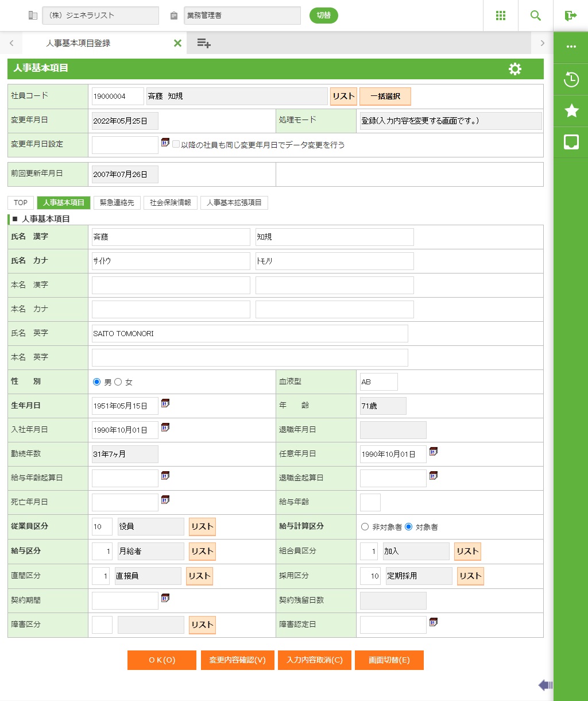This screenshot has height=701, width=588.
Task: Click the search magnifier icon
Action: [535, 16]
